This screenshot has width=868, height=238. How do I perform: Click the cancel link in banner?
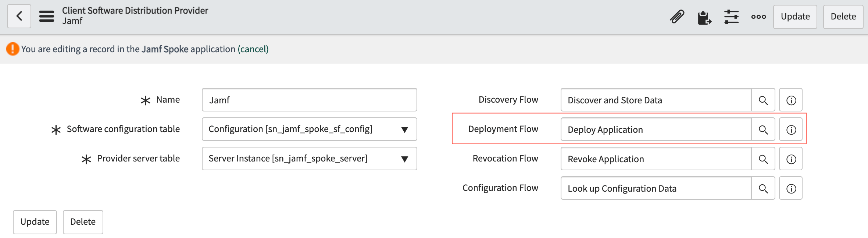pyautogui.click(x=253, y=49)
